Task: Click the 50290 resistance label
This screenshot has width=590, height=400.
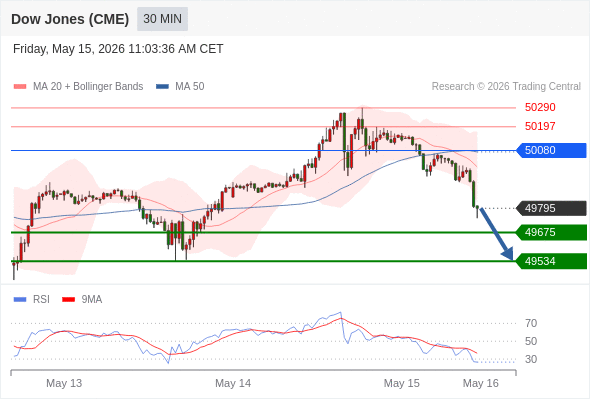Action: 540,108
